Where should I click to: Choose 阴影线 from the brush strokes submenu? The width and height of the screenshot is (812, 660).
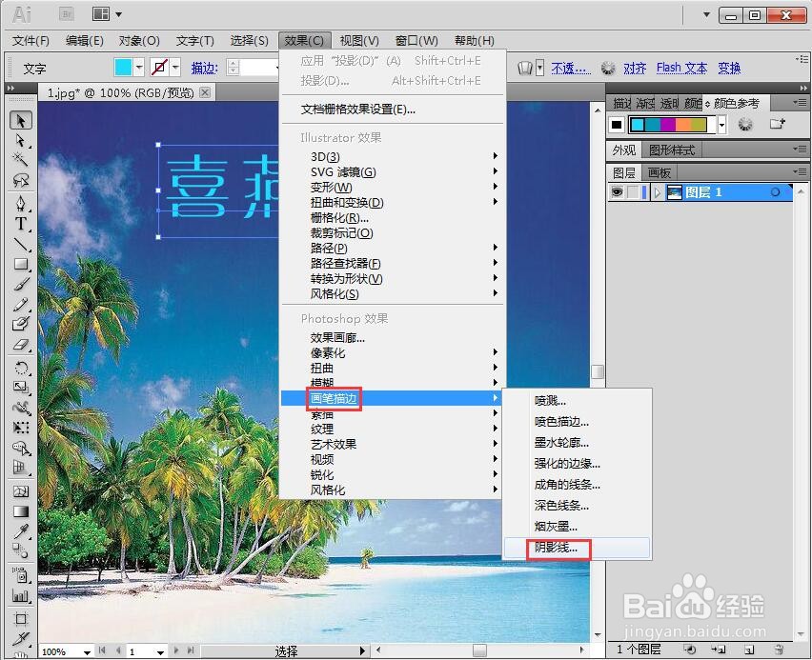pos(558,549)
